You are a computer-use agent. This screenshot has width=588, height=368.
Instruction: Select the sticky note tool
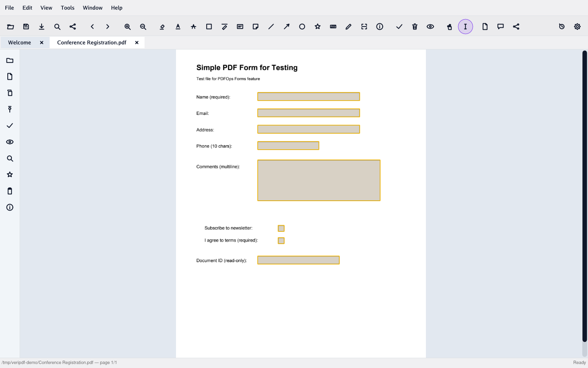tap(256, 27)
